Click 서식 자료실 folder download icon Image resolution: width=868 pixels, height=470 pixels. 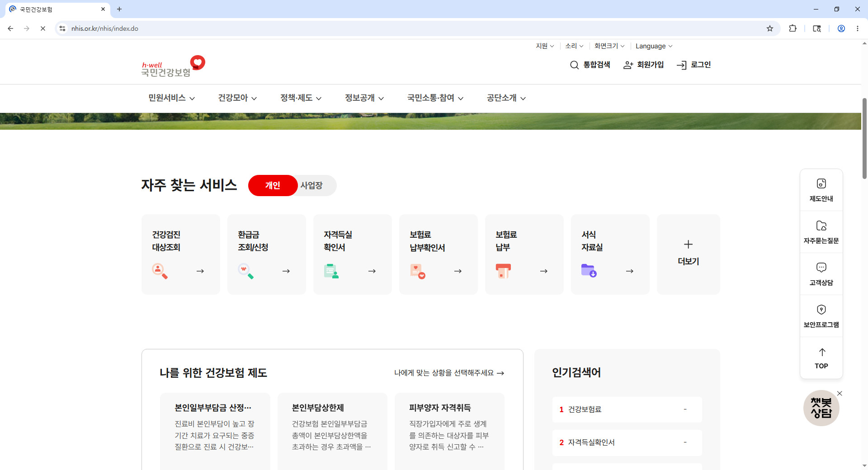(x=589, y=271)
